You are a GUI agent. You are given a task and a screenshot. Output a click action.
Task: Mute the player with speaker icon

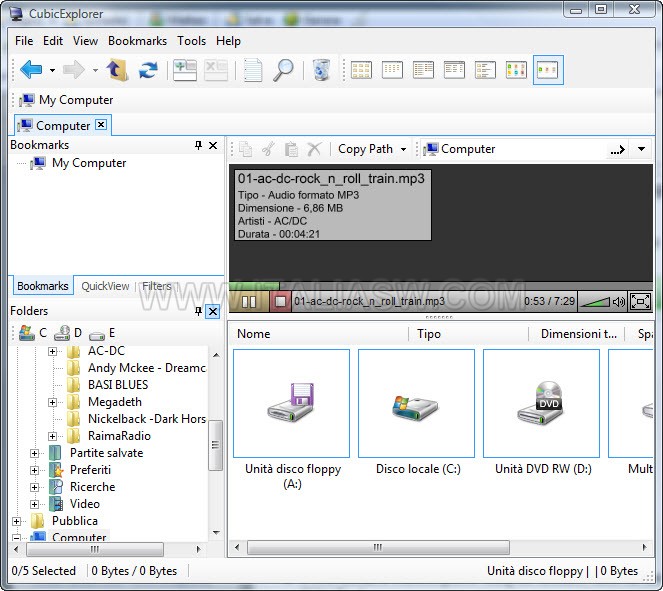pyautogui.click(x=619, y=302)
